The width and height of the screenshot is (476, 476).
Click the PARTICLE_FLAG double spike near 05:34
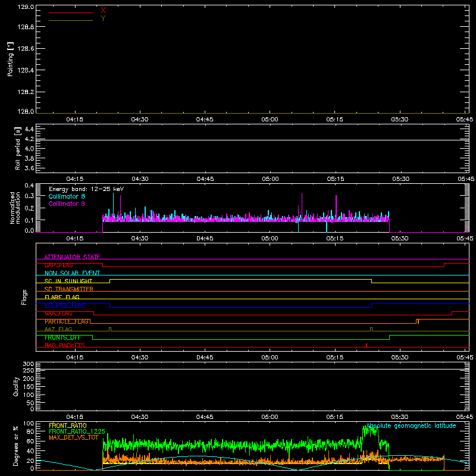[x=418, y=321]
